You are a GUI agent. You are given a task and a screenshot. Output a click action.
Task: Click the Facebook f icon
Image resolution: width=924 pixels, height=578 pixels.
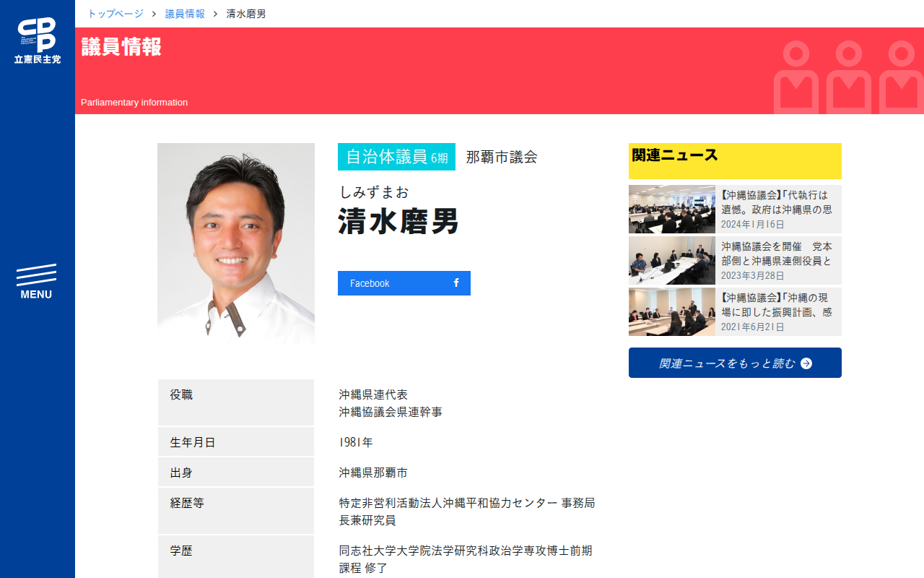456,283
